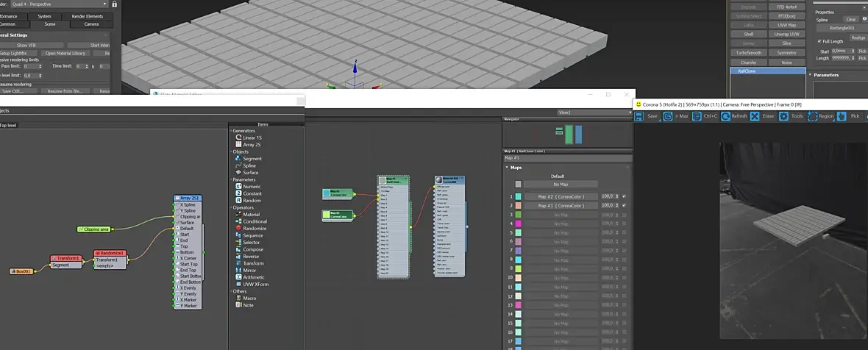Select the Conditional operator icon
868x350 pixels.
238,221
